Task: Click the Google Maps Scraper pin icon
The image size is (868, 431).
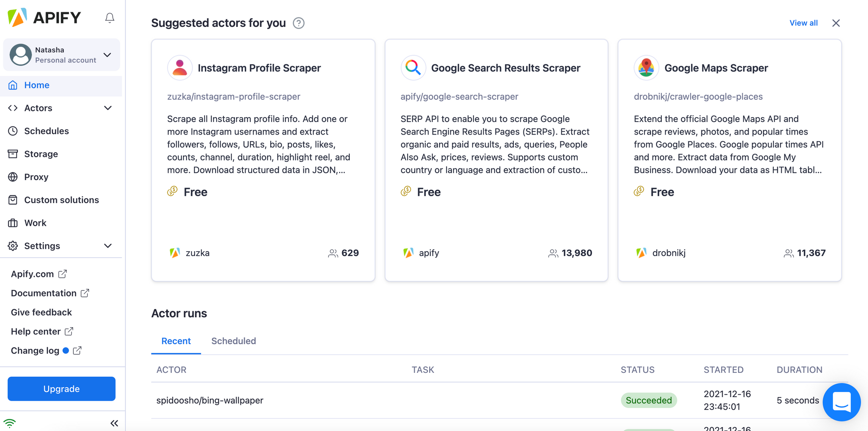Action: pos(646,68)
